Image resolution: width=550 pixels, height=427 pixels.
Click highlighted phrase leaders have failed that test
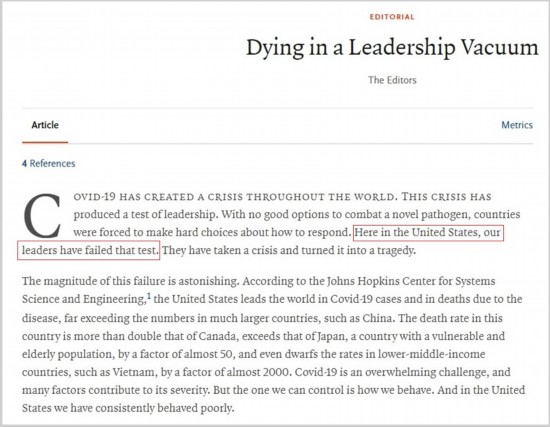coord(90,250)
